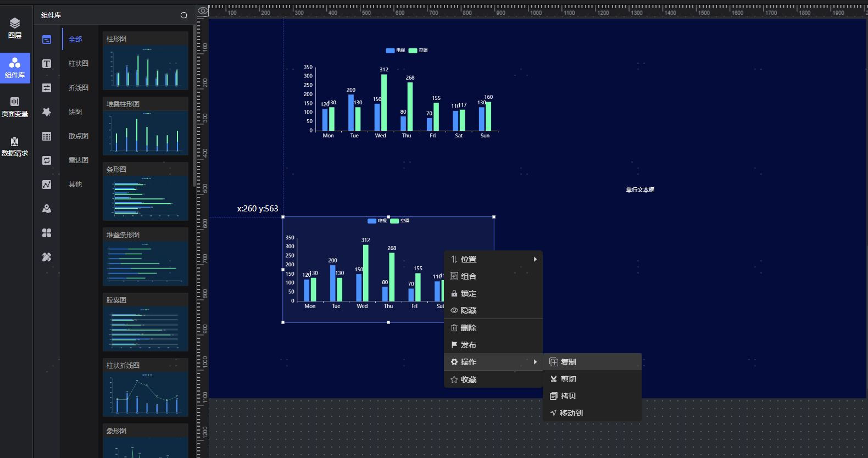Pick the 柱状折线图 component thumbnail
Image resolution: width=868 pixels, height=458 pixels.
146,394
